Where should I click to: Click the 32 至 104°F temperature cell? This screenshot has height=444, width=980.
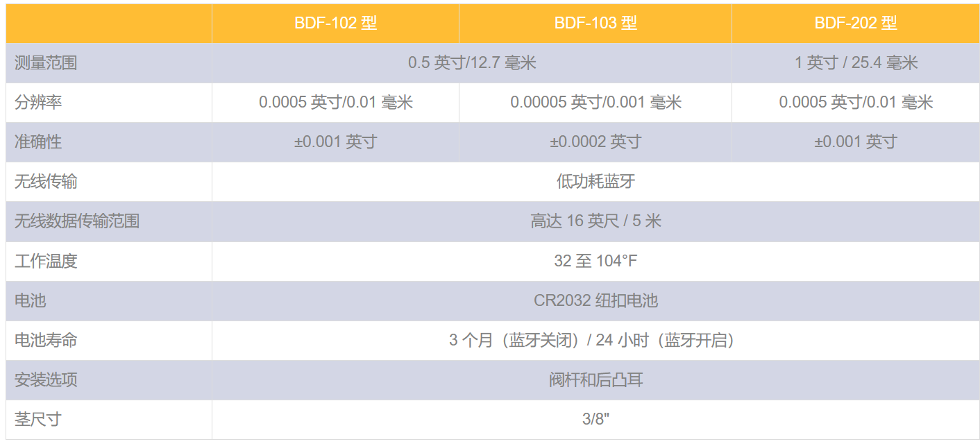coord(595,262)
